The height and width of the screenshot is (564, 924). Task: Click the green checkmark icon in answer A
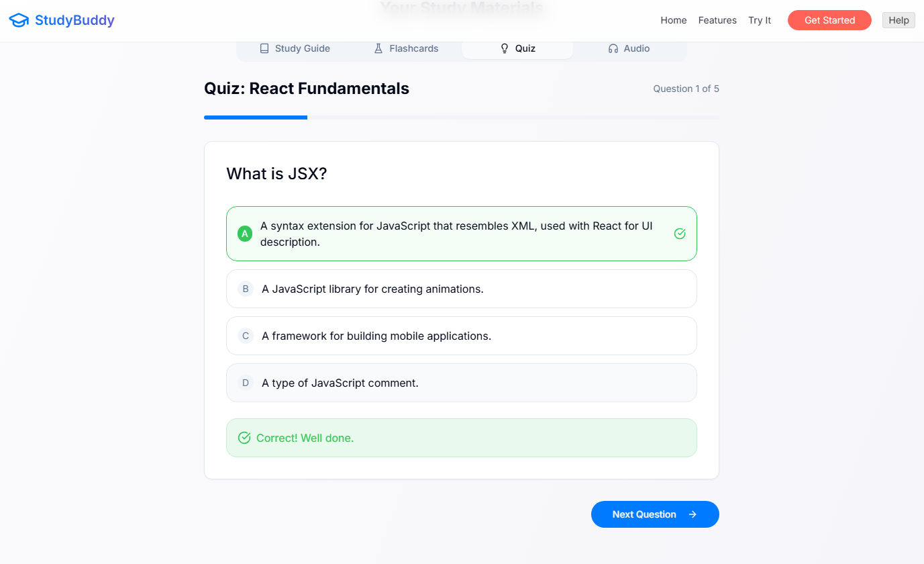[680, 234]
